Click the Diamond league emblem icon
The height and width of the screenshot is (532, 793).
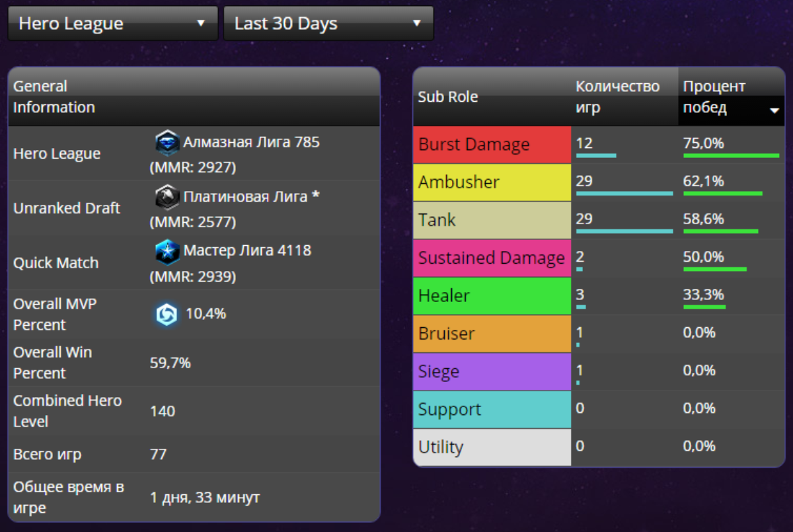point(167,142)
